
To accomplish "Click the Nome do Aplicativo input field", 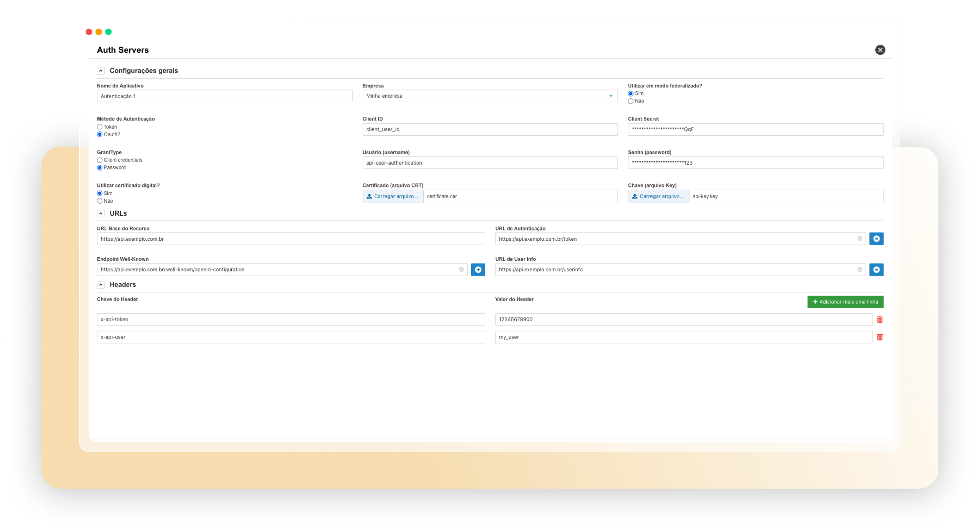I will tap(224, 95).
